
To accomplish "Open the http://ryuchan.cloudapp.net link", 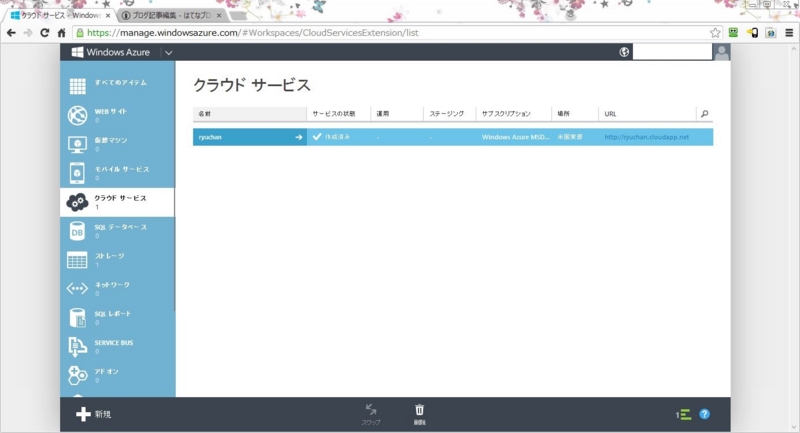I will tap(646, 137).
